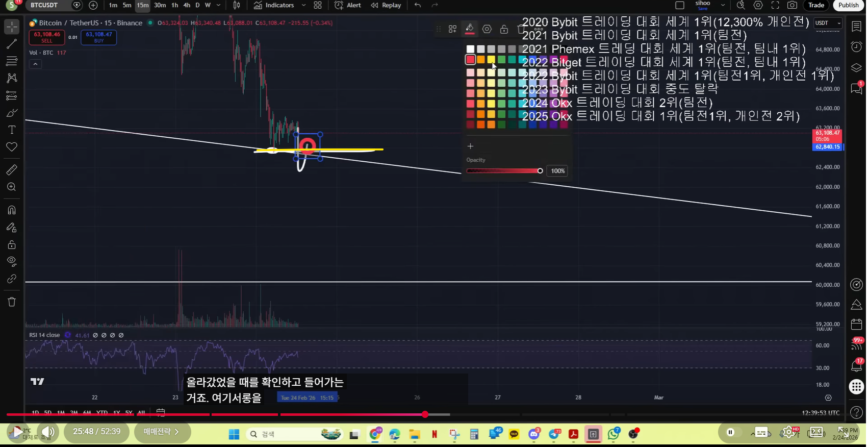
Task: Click the blue BUY price button
Action: (x=99, y=37)
